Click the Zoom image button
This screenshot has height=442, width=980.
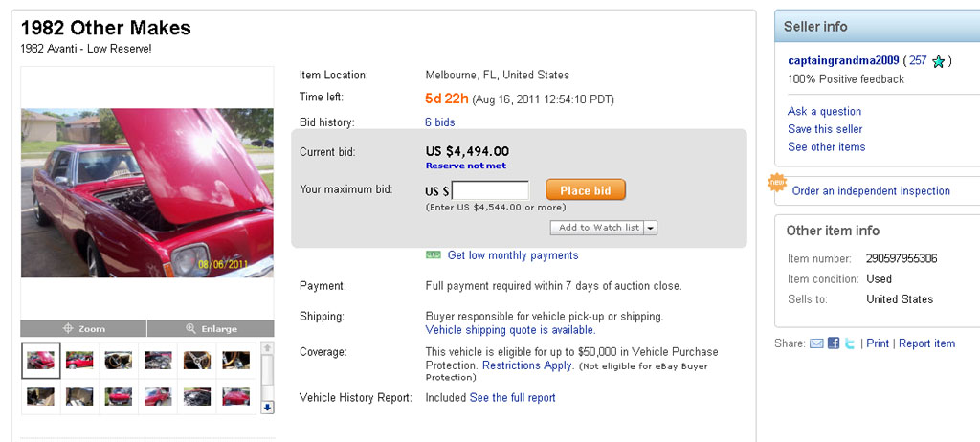click(x=83, y=328)
